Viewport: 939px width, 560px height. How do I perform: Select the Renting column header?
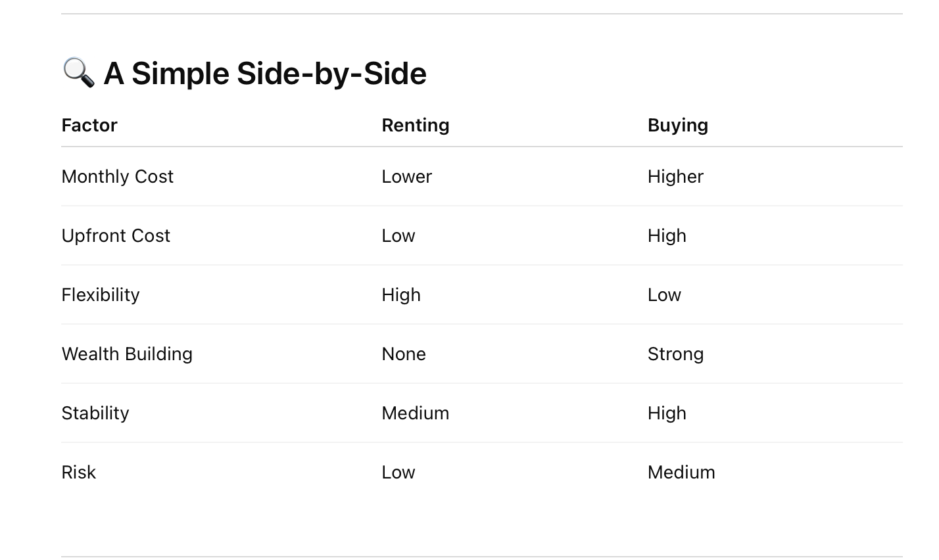click(x=416, y=126)
